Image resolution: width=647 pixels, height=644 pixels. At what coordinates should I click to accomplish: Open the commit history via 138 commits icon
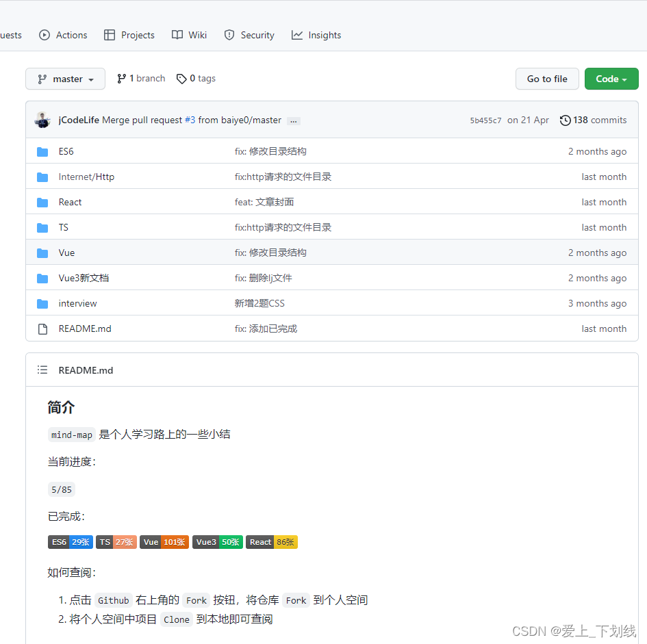566,120
